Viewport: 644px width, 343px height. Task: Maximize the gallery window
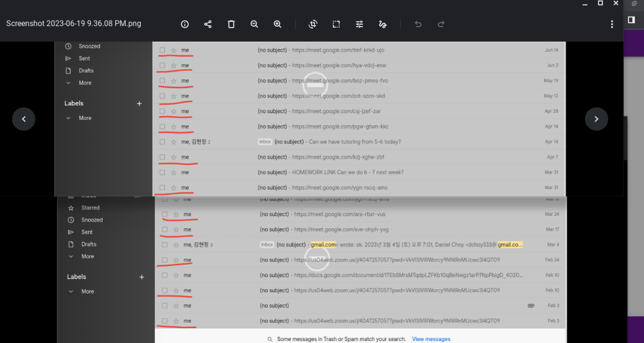600,3
